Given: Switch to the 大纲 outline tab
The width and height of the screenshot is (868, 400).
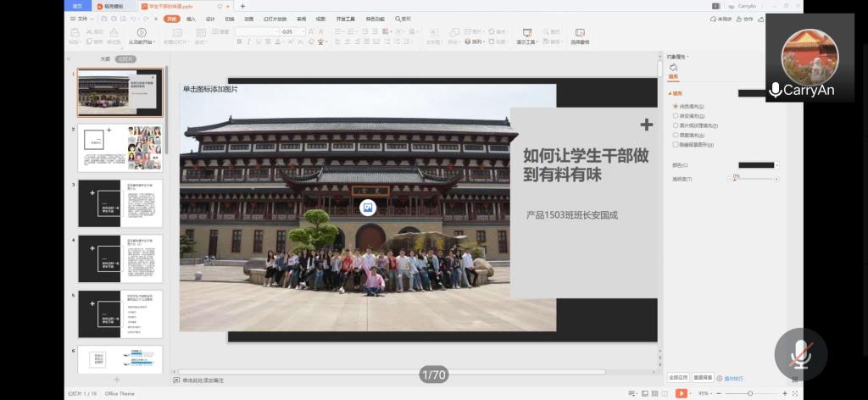Looking at the screenshot, I should [x=105, y=59].
